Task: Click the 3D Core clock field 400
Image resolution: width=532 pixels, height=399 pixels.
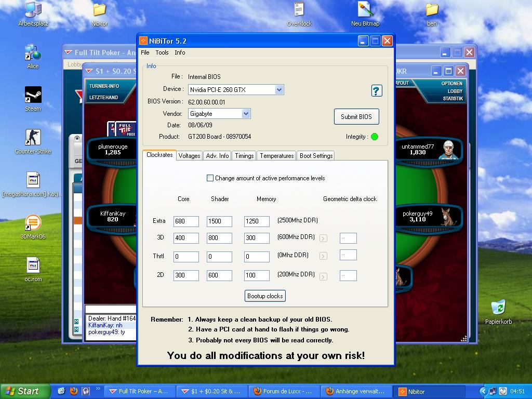Action: point(186,238)
